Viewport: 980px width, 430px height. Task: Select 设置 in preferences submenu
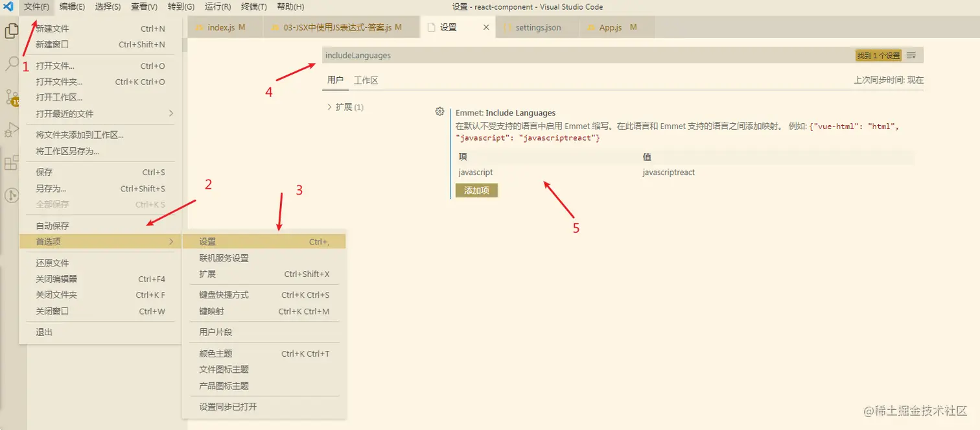[x=264, y=241]
